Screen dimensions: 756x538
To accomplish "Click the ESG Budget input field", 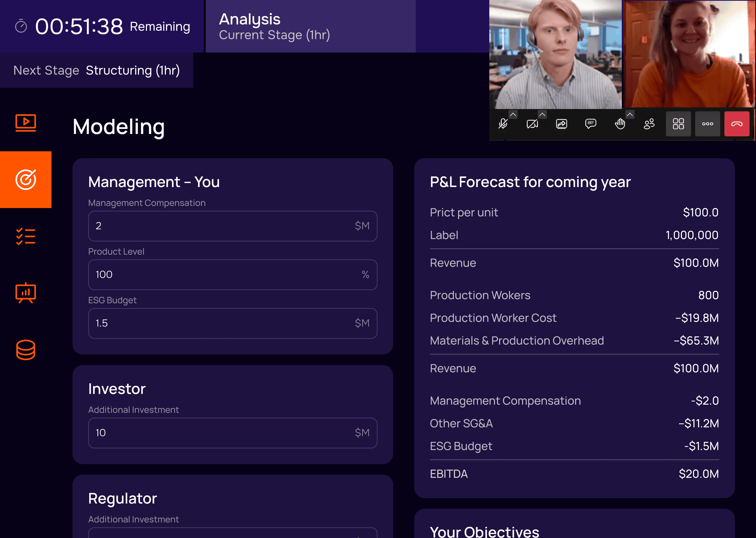I will [x=233, y=323].
